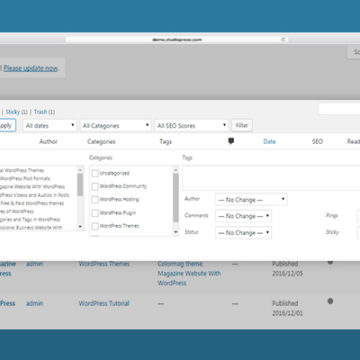Viewport: 360px width, 360px height.
Task: Click the up arrow of the Categories checklist scrollbar
Action: [176, 170]
